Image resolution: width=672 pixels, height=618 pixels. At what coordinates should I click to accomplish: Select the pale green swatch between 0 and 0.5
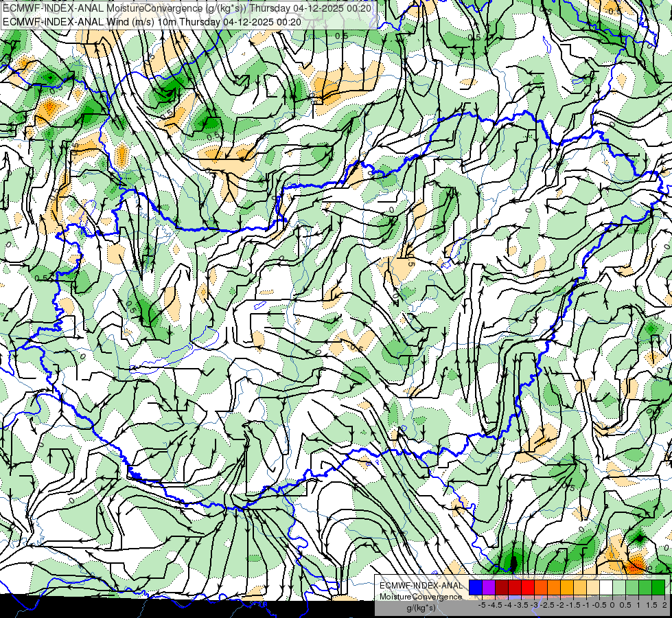coord(619,588)
